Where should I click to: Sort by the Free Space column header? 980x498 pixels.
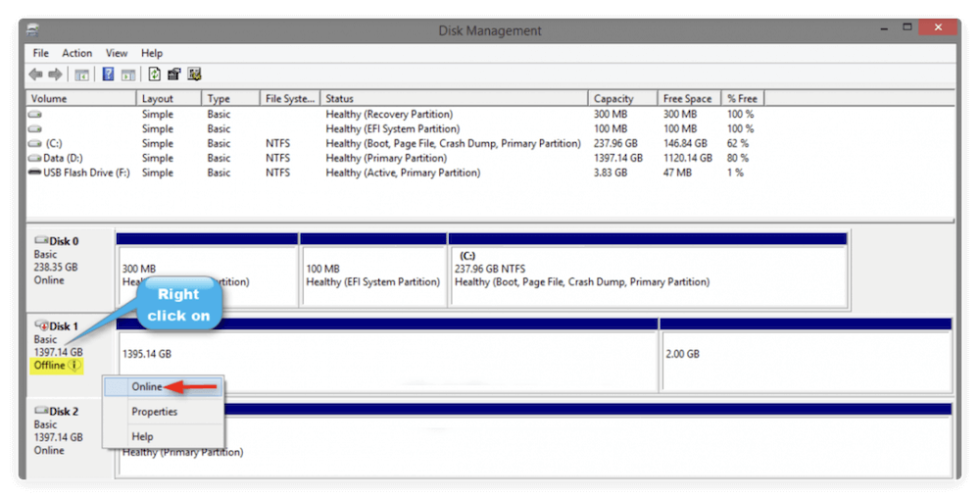tap(689, 99)
